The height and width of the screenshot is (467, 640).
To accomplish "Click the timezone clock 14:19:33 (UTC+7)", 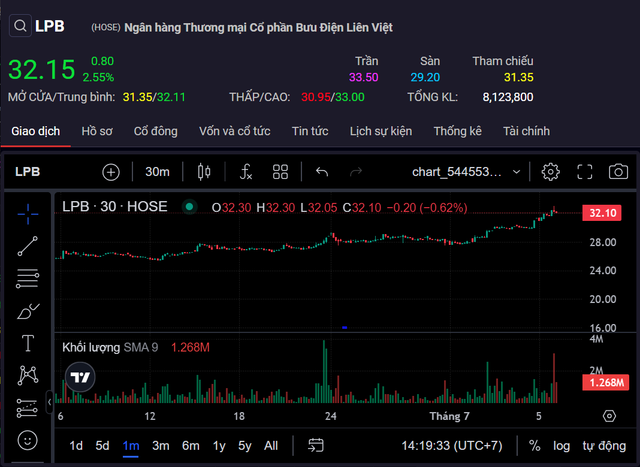I will tap(451, 445).
